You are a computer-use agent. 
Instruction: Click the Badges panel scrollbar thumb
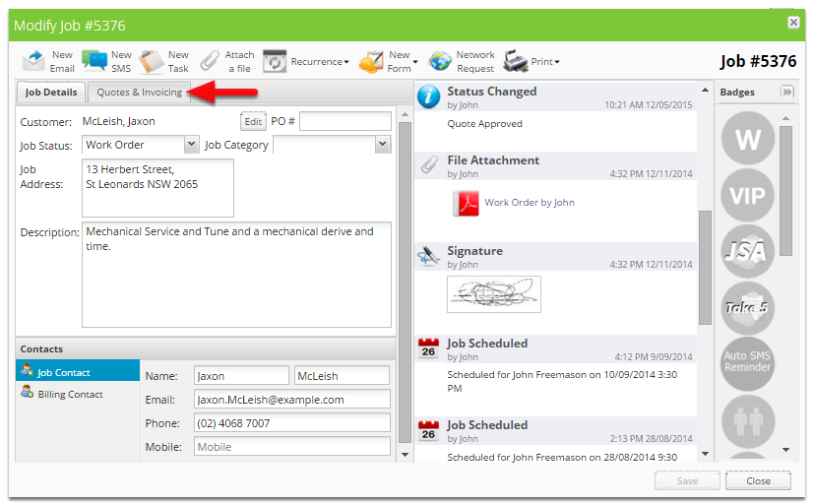[x=786, y=191]
